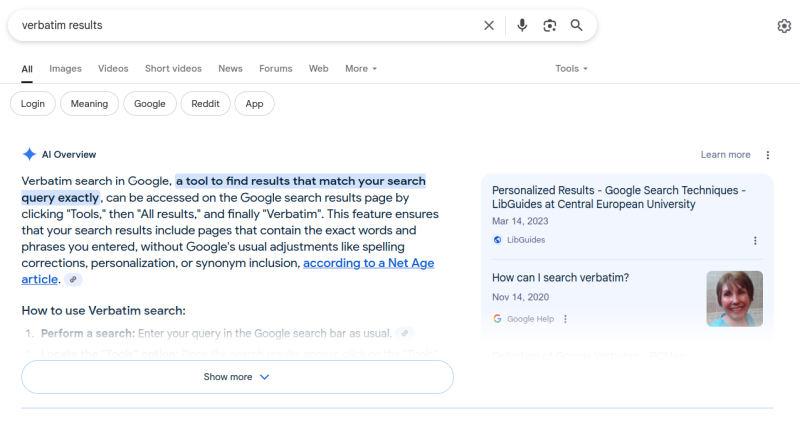800x424 pixels.
Task: Switch to the Videos tab
Action: [113, 68]
